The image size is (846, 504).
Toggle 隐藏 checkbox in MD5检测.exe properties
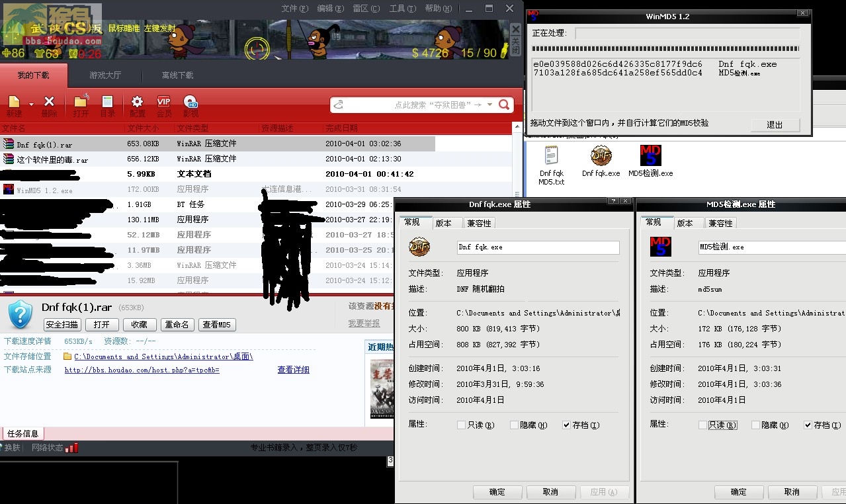[755, 425]
